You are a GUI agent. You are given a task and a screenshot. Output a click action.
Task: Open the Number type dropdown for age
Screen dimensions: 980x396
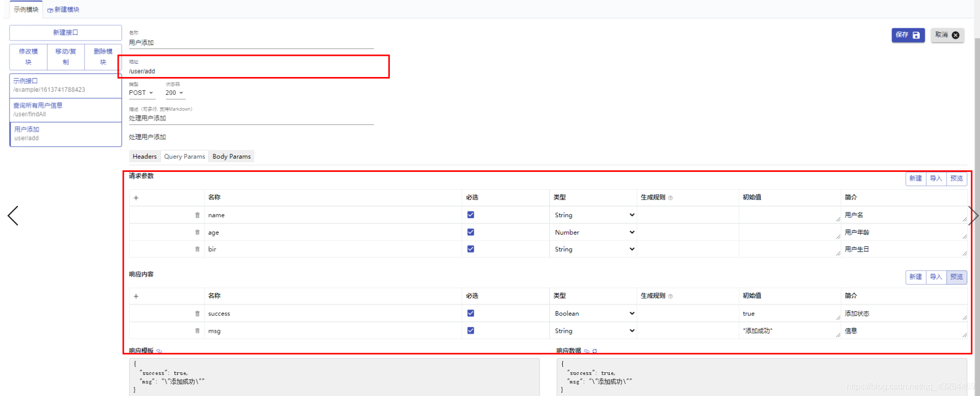pos(594,233)
